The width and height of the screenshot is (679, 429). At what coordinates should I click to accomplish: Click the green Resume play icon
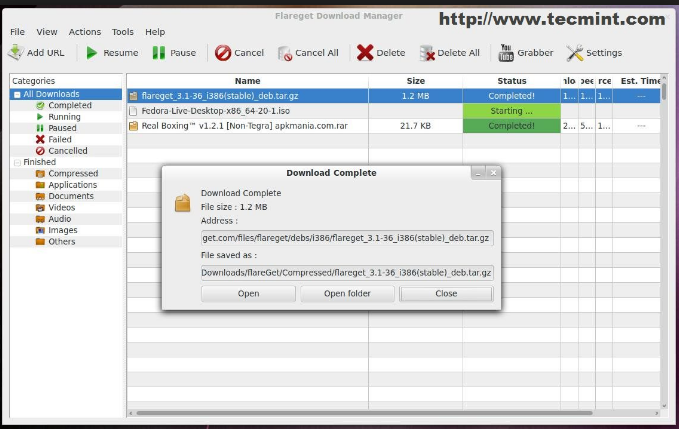pos(91,53)
